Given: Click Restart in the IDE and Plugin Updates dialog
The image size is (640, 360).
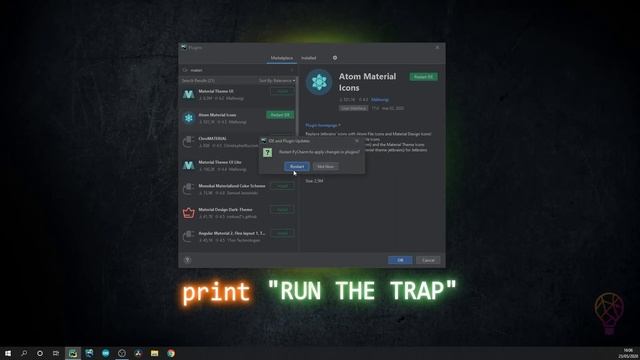Looking at the screenshot, I should (297, 167).
